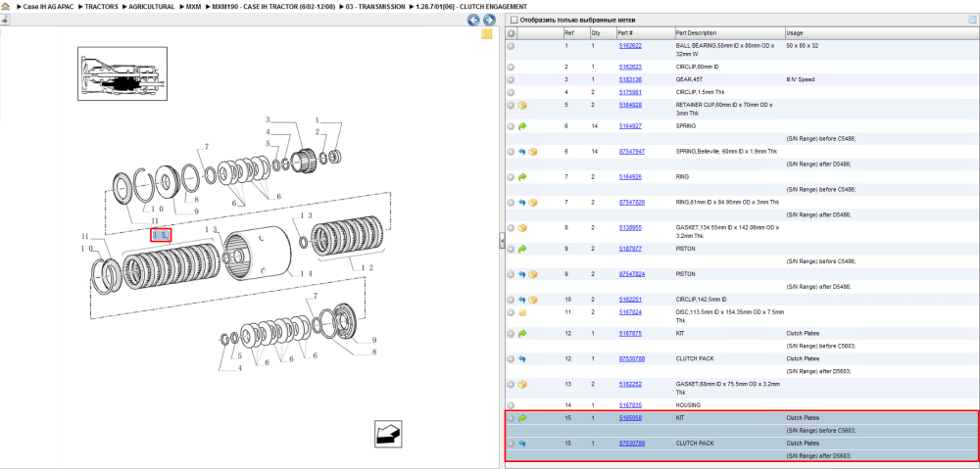Toggle selection circle for part 5165058 row
This screenshot has height=469, width=980.
[x=511, y=418]
